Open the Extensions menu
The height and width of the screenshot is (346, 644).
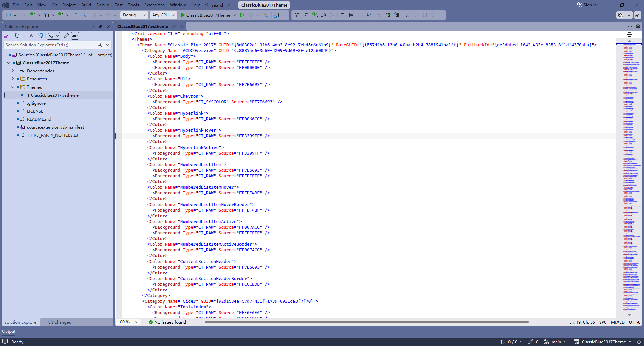154,5
